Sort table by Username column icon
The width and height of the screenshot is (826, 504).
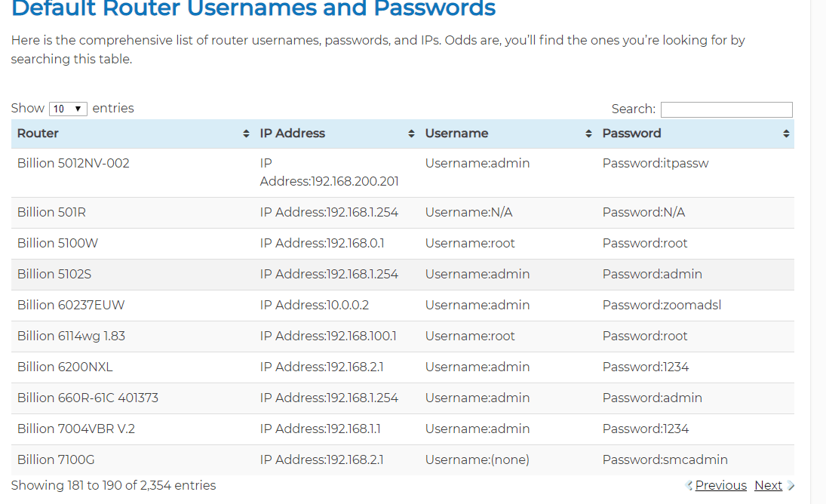tap(588, 134)
